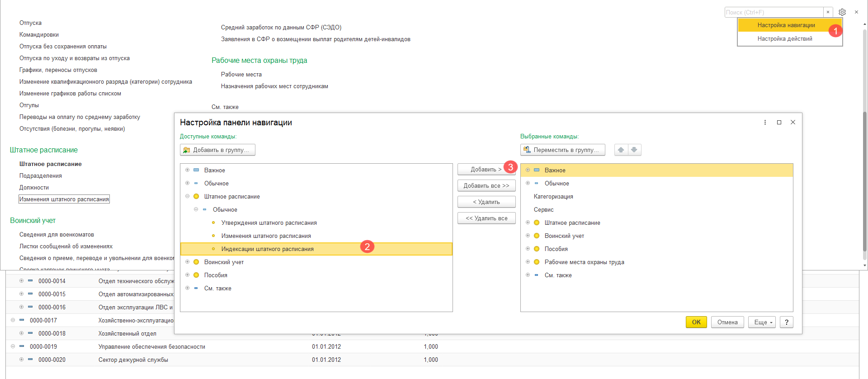
Task: Expand 'Важное' in the available commands tree
Action: point(187,170)
